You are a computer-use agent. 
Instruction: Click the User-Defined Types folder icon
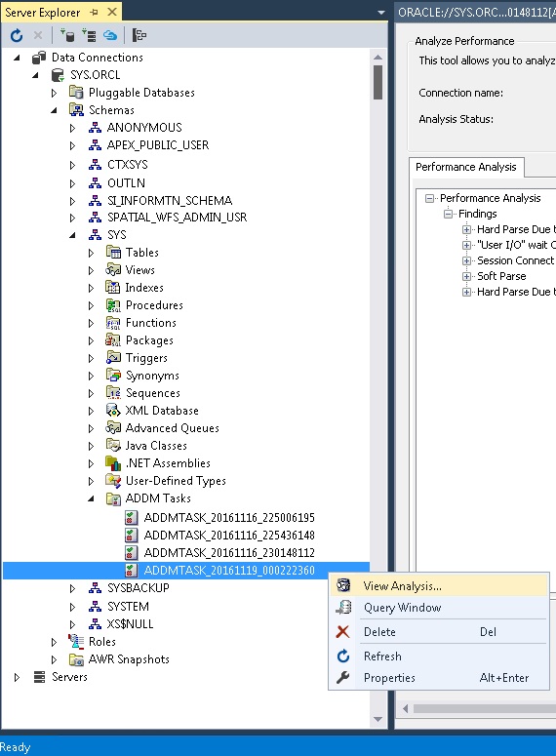coord(113,480)
